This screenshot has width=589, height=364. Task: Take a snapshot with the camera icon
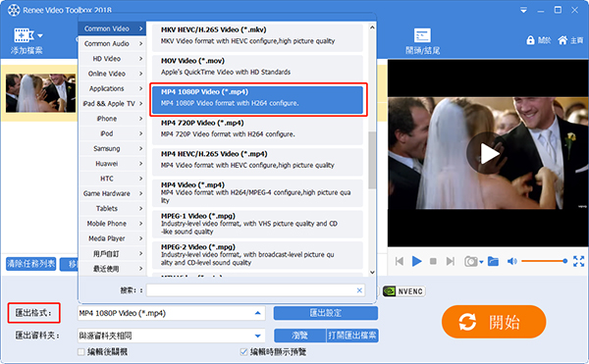(470, 261)
